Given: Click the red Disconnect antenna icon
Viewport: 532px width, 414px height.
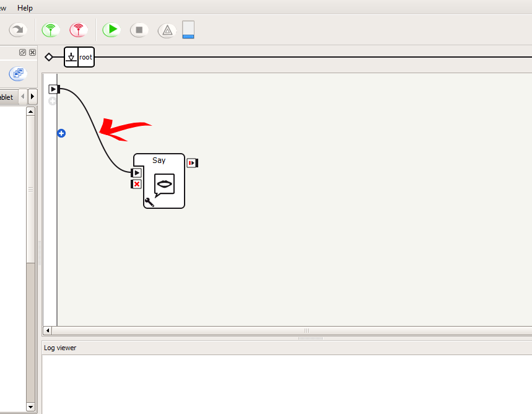Looking at the screenshot, I should click(x=78, y=30).
